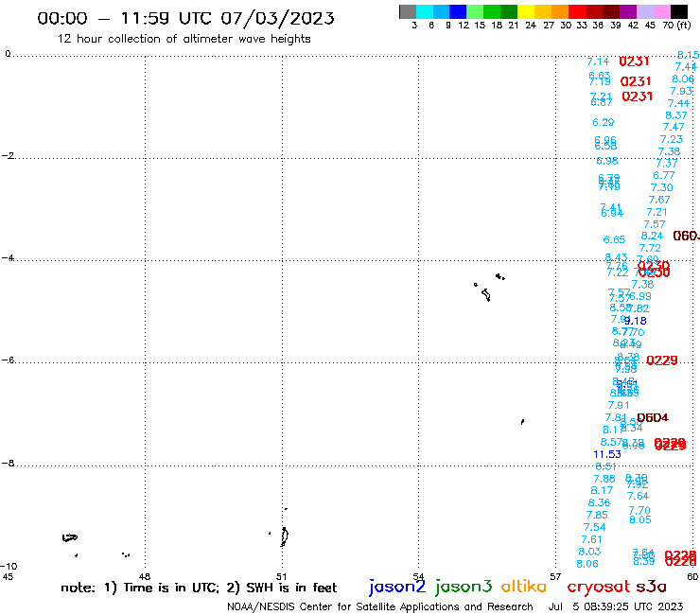Click the wave height value '7.72'
The width and height of the screenshot is (700, 615).
(x=650, y=248)
